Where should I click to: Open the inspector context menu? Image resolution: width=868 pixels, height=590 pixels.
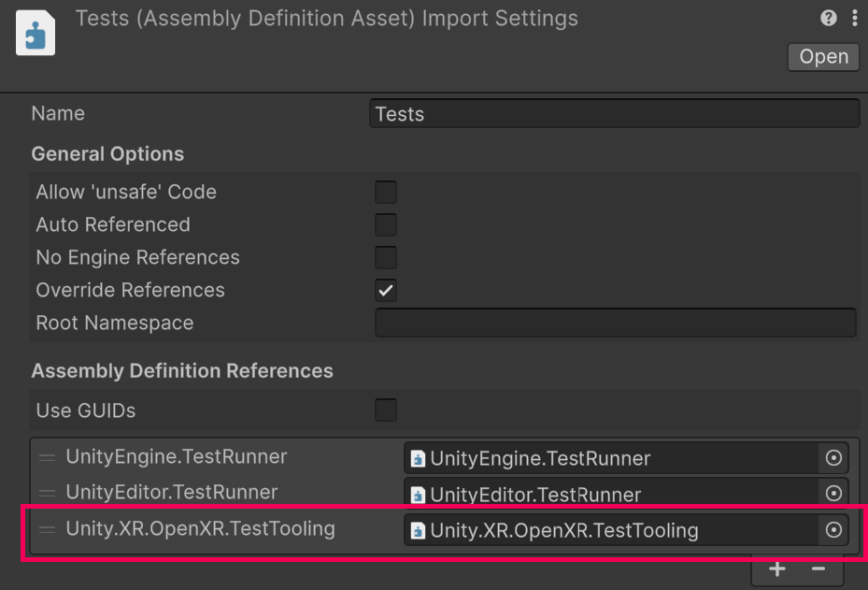coord(856,18)
